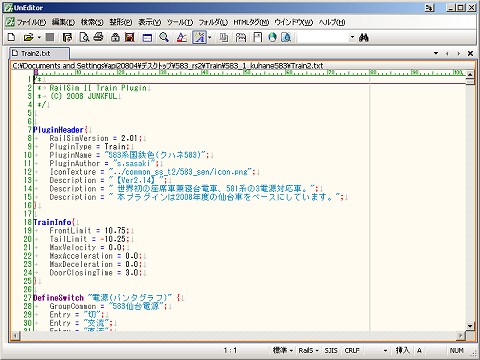Screen dimensions: 480x360
Task: Open the フォルダ(L) menu
Action: click(x=213, y=22)
